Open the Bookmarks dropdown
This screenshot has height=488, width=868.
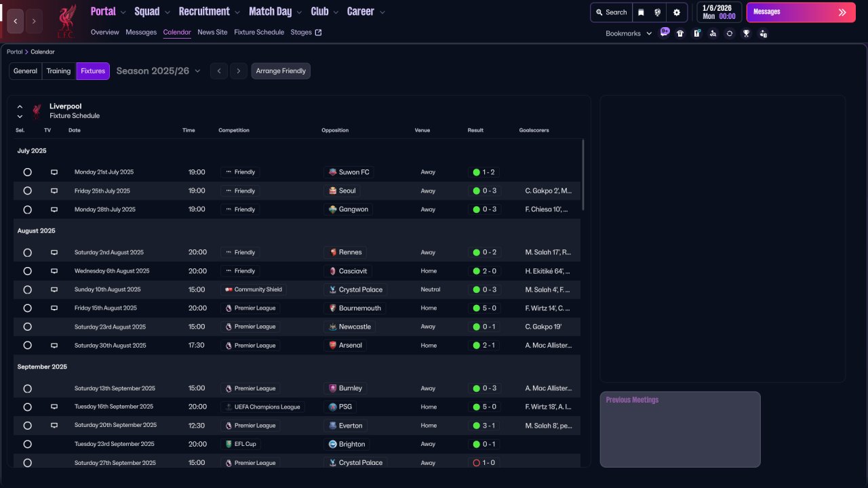tap(628, 33)
